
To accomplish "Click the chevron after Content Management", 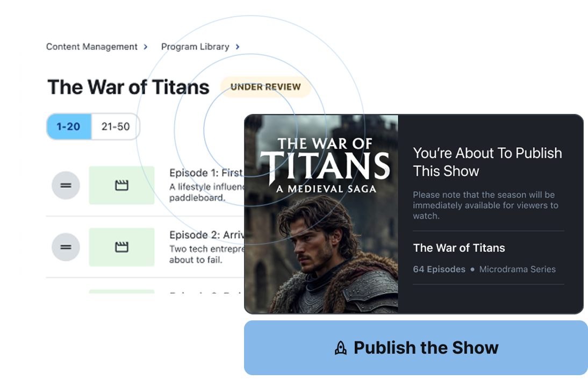I will [146, 47].
